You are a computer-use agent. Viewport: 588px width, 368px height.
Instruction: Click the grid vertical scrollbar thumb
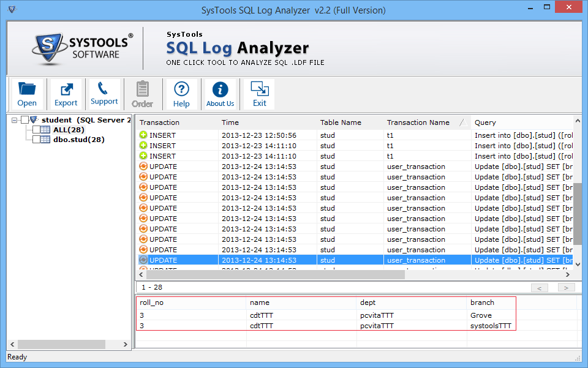(578, 214)
